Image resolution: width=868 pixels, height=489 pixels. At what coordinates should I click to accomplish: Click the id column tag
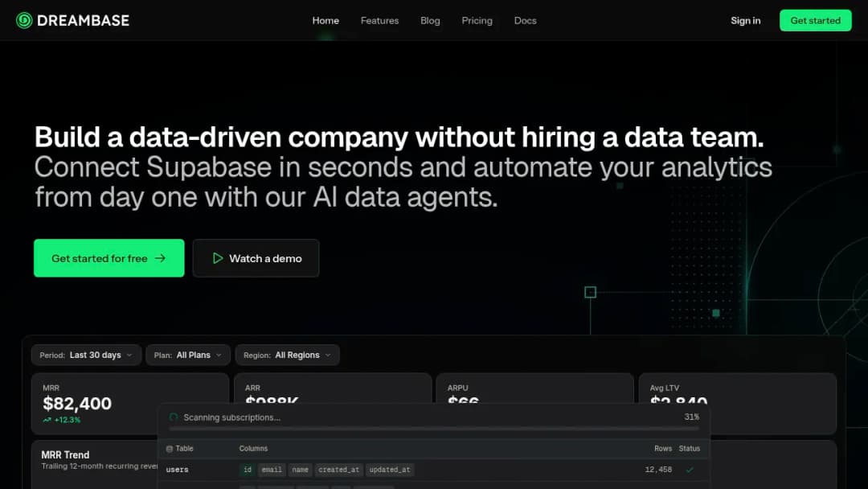[x=248, y=470]
